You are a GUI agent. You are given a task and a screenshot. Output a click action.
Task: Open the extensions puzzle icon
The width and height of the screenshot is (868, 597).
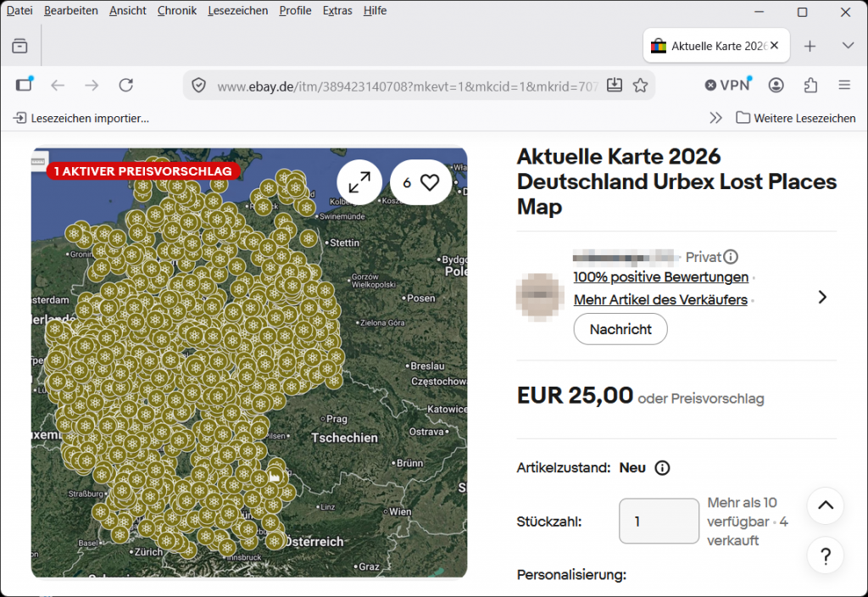(810, 86)
